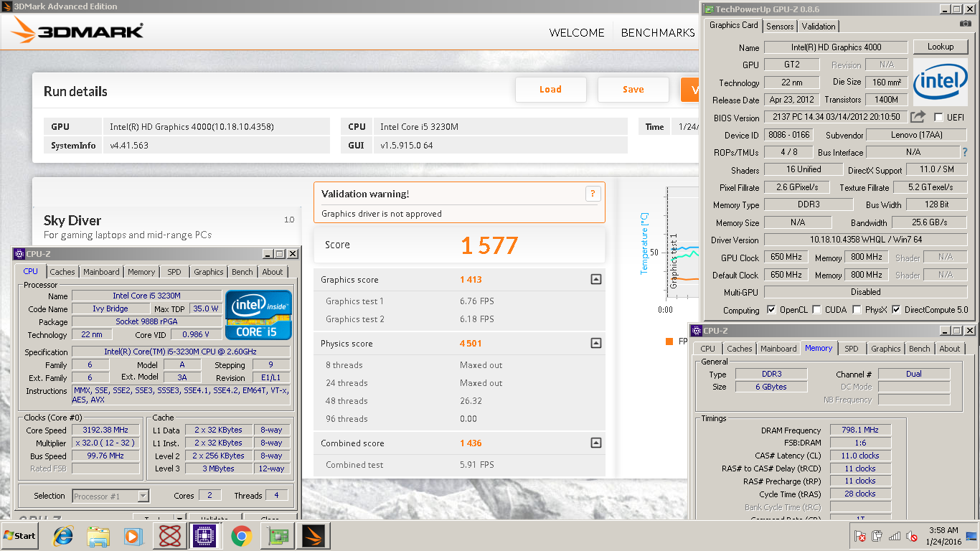The height and width of the screenshot is (551, 980).
Task: Switch to 3DMark via taskbar icon
Action: (313, 536)
